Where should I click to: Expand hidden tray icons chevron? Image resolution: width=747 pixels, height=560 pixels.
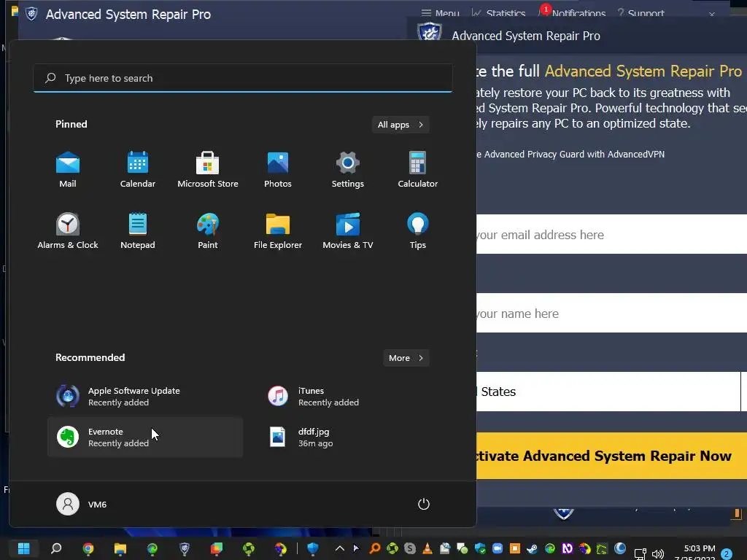point(340,548)
